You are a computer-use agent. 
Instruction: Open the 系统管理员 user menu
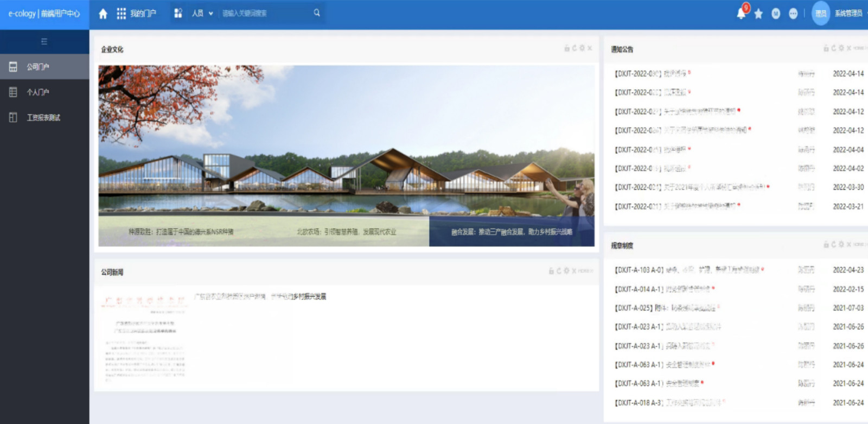pos(848,14)
